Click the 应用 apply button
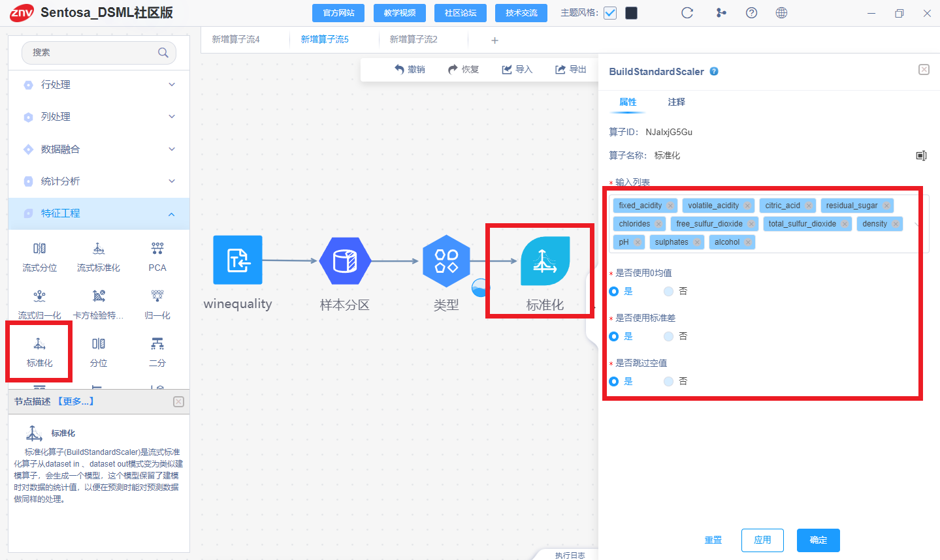This screenshot has width=940, height=560. 762,540
